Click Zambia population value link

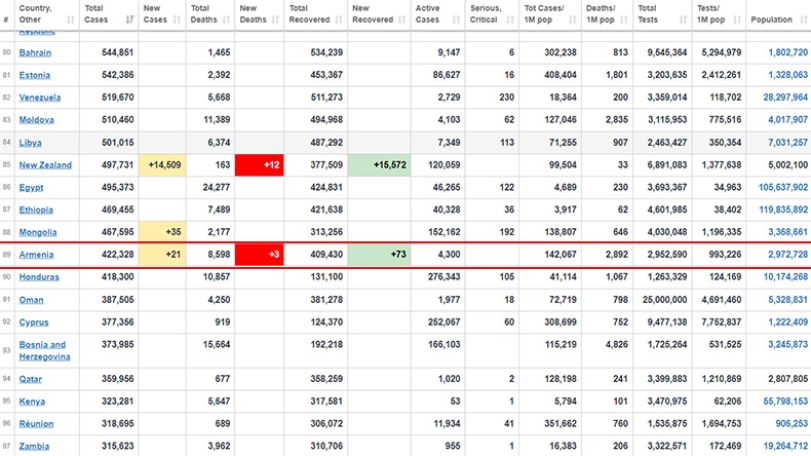[785, 446]
